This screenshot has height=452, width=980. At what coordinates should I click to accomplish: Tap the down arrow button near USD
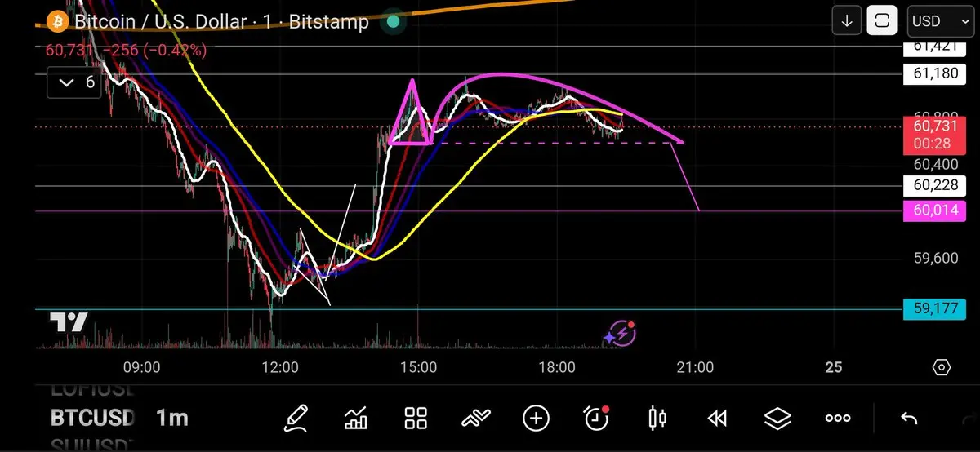(x=847, y=21)
